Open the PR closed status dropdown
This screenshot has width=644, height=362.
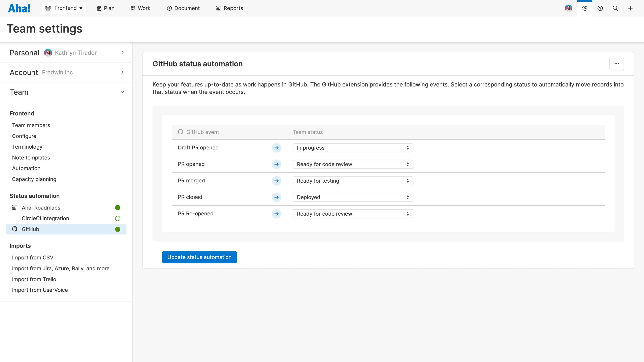pos(353,197)
